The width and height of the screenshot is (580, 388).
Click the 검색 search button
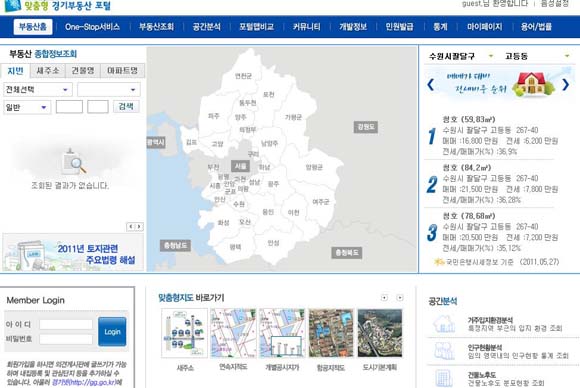[x=126, y=107]
